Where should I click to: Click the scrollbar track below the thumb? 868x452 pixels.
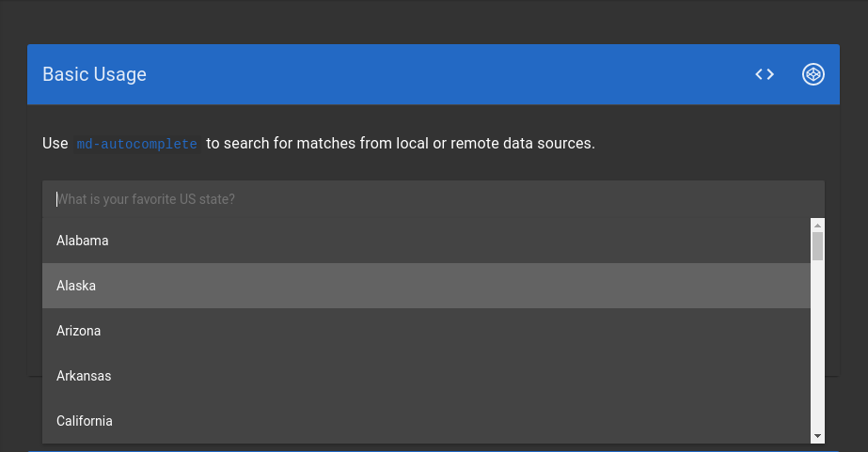pyautogui.click(x=817, y=346)
